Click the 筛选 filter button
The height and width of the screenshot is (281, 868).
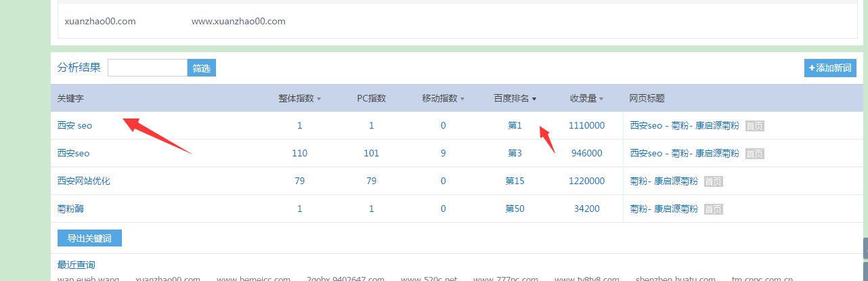201,68
